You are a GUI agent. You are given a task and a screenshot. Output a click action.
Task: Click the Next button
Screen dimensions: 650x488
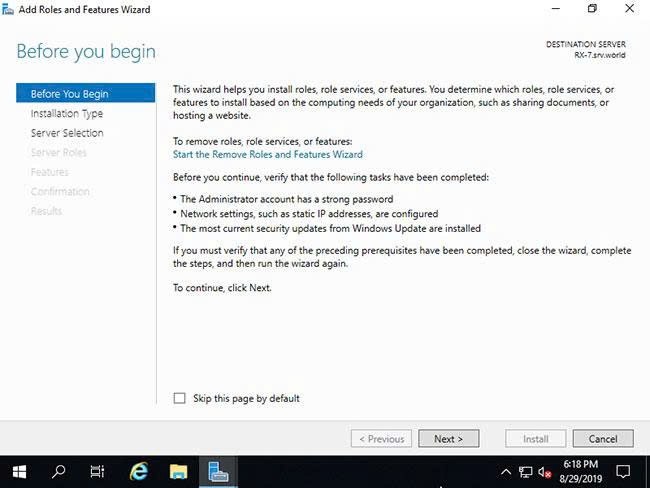(449, 438)
